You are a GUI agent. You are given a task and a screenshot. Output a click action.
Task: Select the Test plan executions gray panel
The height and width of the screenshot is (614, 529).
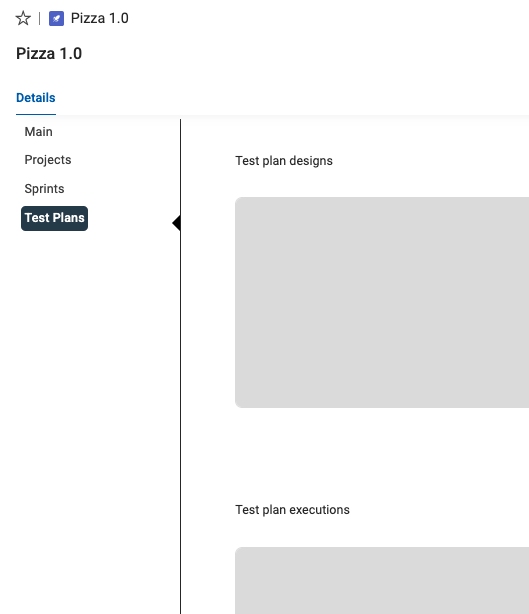382,580
